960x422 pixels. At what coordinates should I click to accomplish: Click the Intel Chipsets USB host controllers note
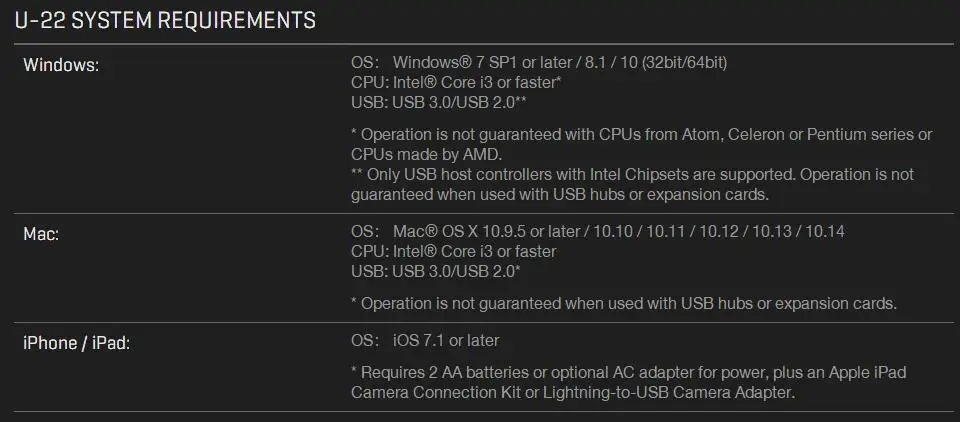tap(632, 184)
